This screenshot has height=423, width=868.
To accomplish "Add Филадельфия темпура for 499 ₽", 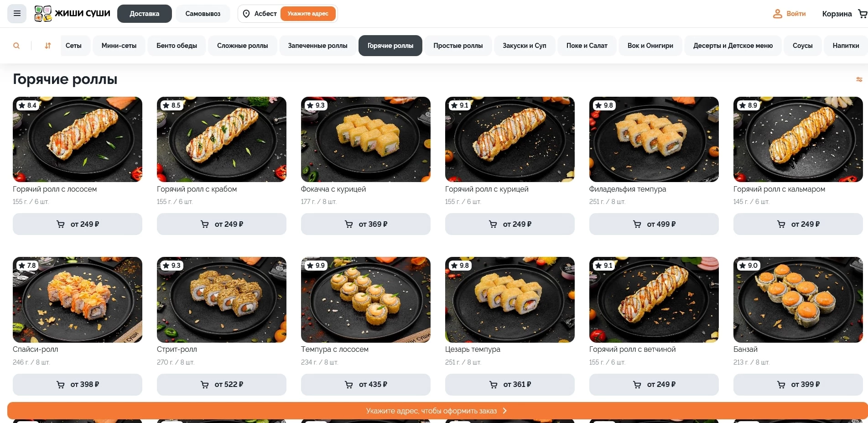I will pos(654,224).
